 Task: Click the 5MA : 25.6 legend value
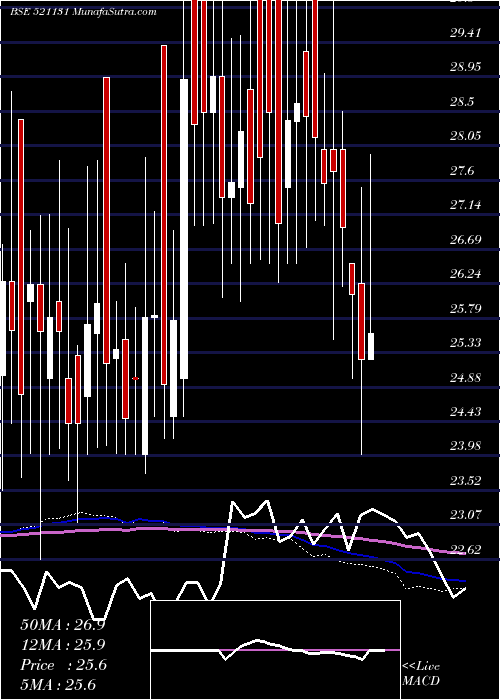coord(58,685)
